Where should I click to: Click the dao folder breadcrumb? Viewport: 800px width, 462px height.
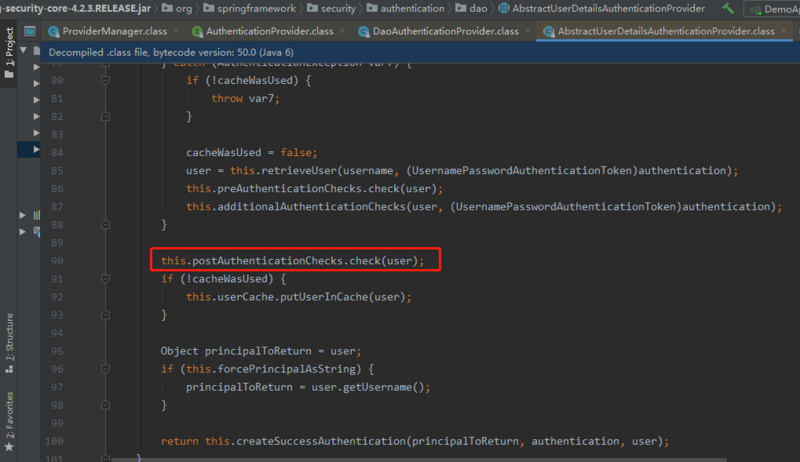[471, 8]
